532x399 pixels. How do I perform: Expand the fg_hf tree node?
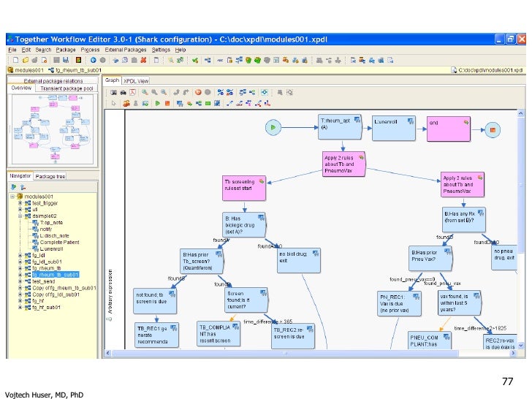click(20, 300)
